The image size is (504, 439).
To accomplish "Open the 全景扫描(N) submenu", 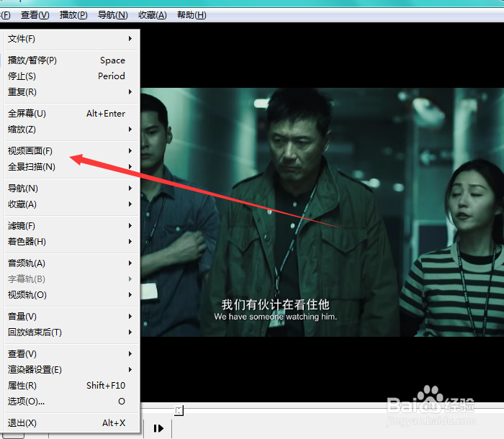I will point(72,167).
